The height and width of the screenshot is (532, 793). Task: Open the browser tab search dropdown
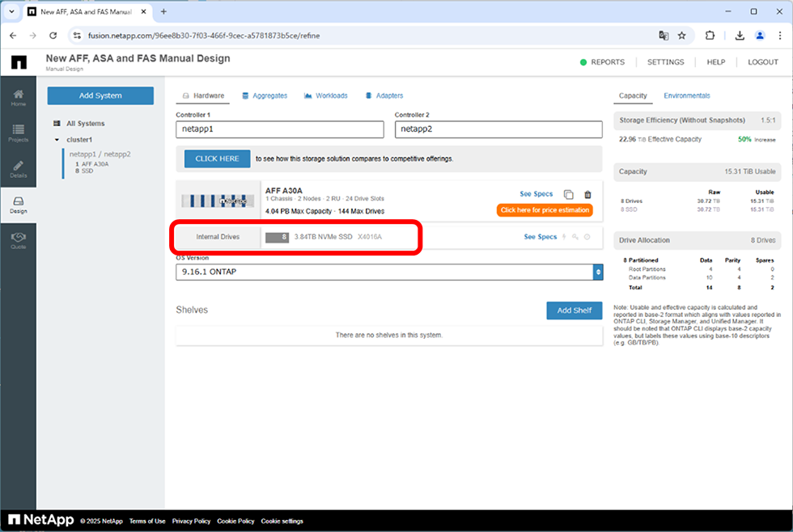coord(11,11)
